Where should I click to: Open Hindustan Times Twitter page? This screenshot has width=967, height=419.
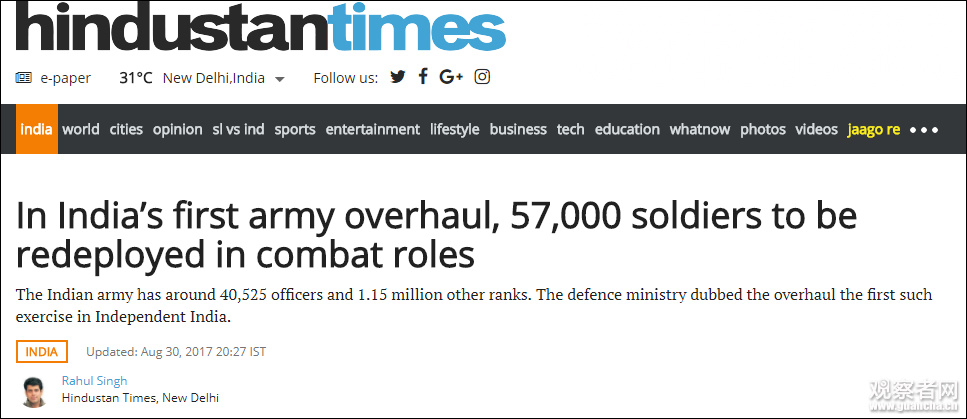click(x=398, y=77)
